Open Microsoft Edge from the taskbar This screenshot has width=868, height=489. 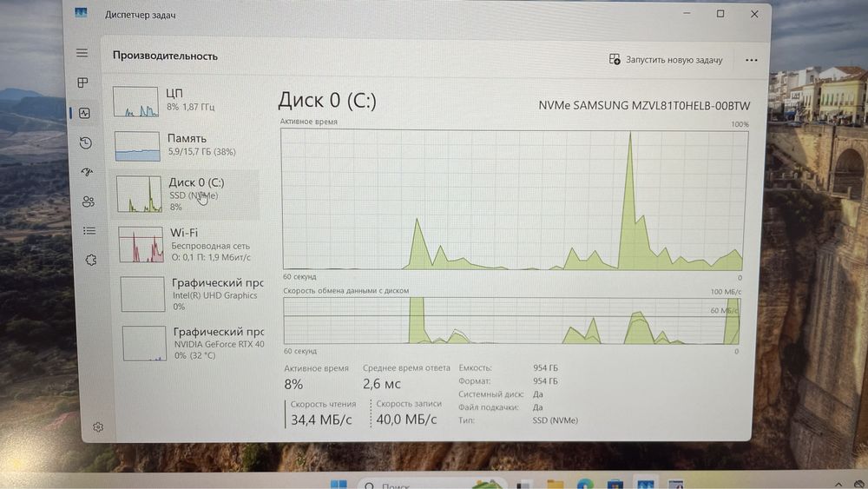coord(585,484)
